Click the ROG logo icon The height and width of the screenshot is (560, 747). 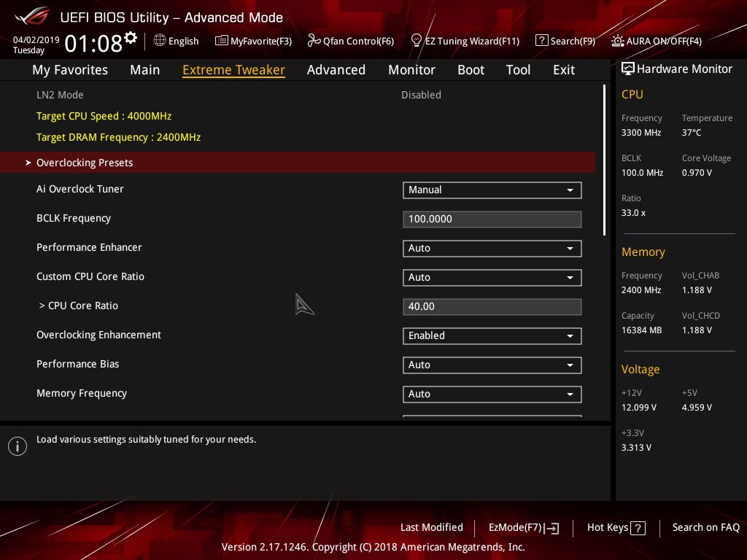(x=32, y=17)
